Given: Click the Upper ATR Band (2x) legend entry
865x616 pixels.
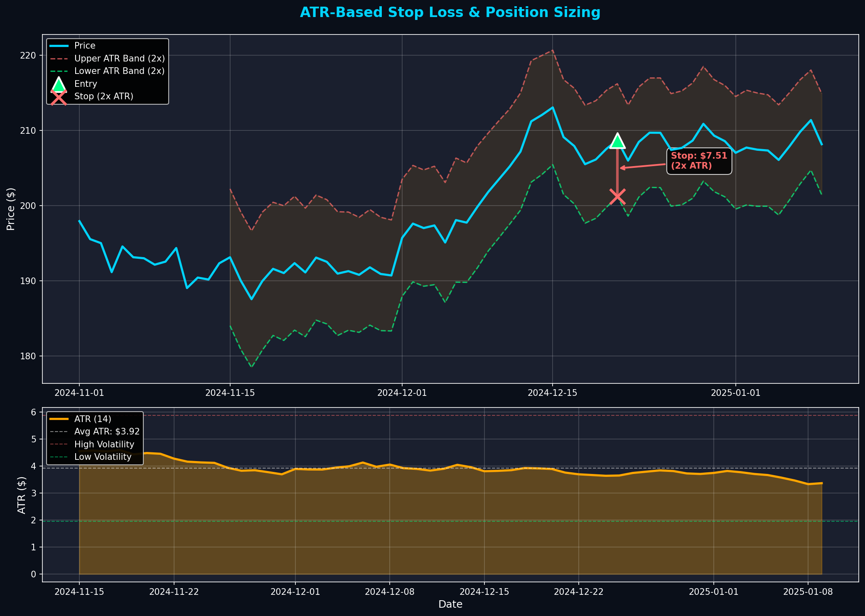Looking at the screenshot, I should click(119, 59).
